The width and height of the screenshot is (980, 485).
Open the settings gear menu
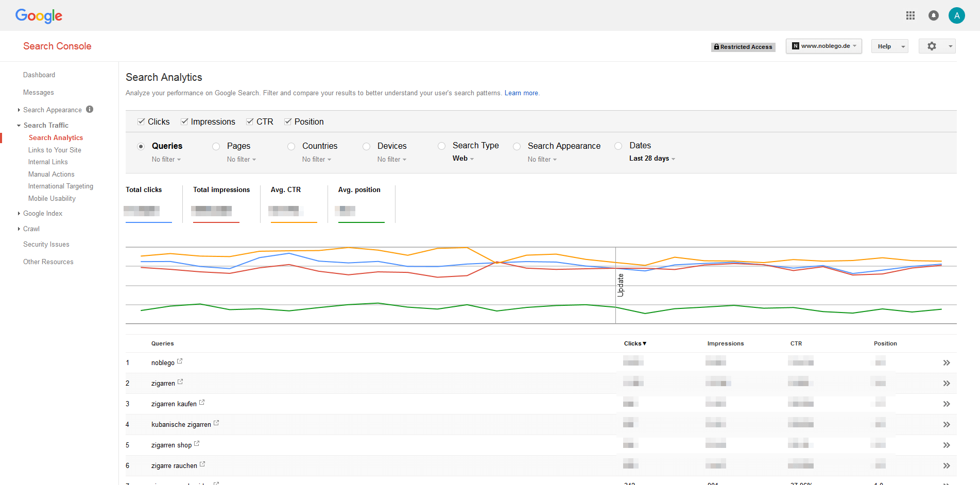coord(931,46)
